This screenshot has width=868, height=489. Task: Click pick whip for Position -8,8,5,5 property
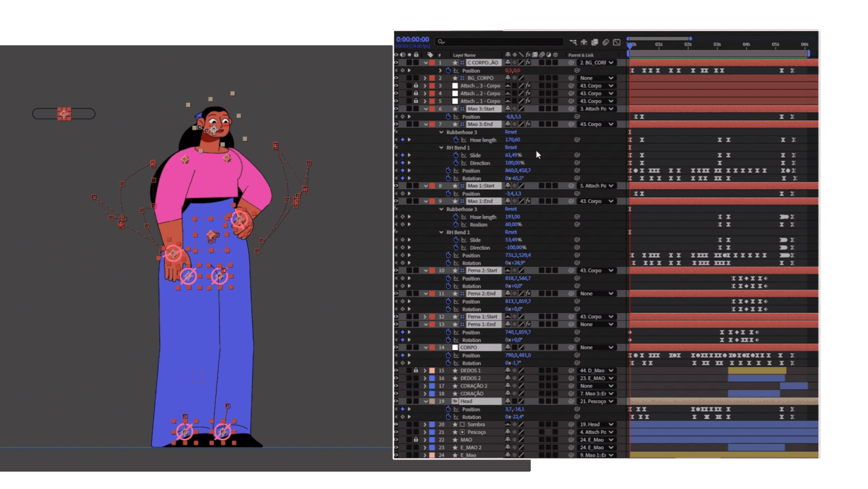coord(577,117)
